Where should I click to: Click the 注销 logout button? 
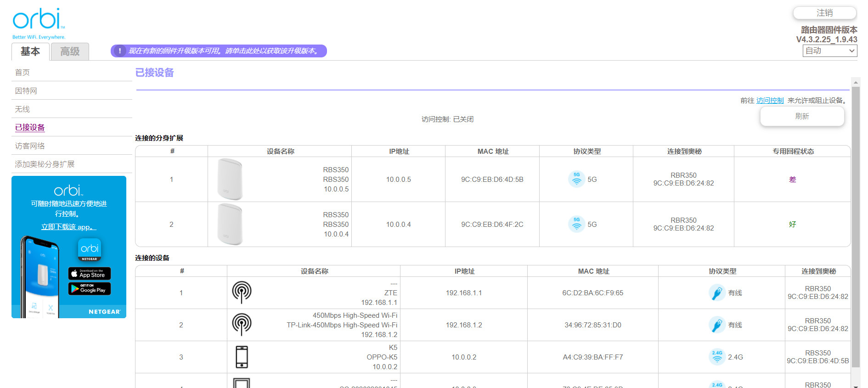[825, 13]
